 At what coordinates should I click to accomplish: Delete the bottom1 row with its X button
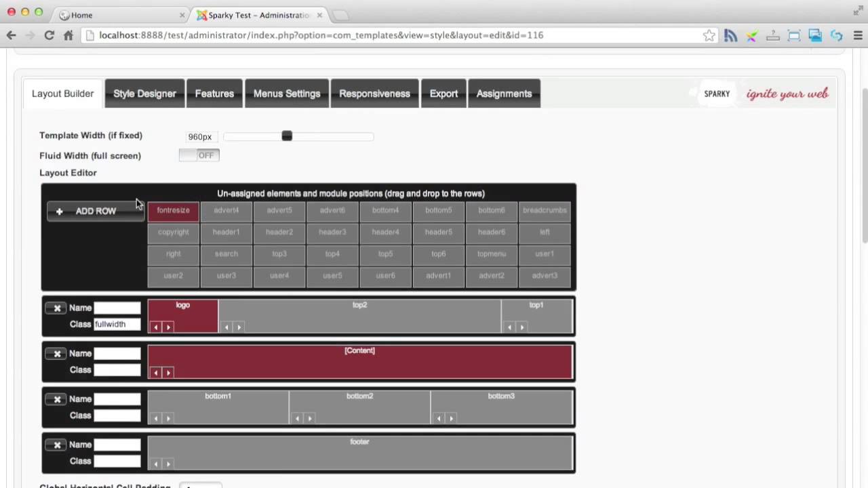(57, 399)
